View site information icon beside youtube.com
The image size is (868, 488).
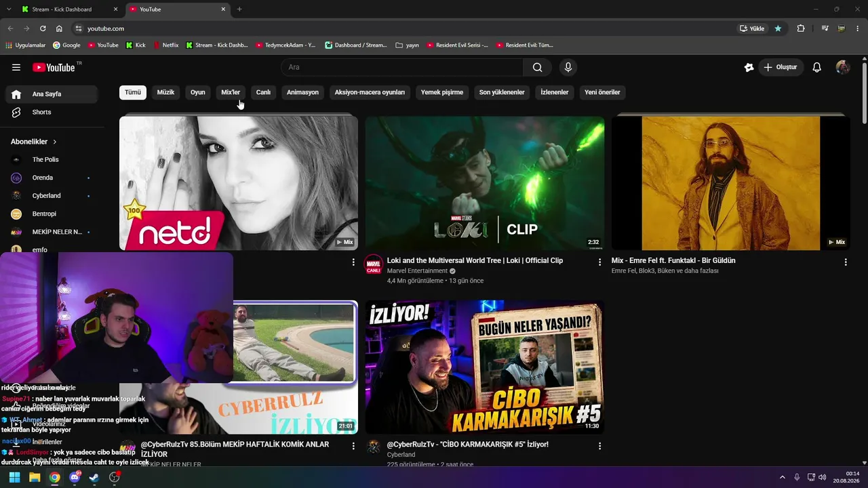tap(79, 28)
